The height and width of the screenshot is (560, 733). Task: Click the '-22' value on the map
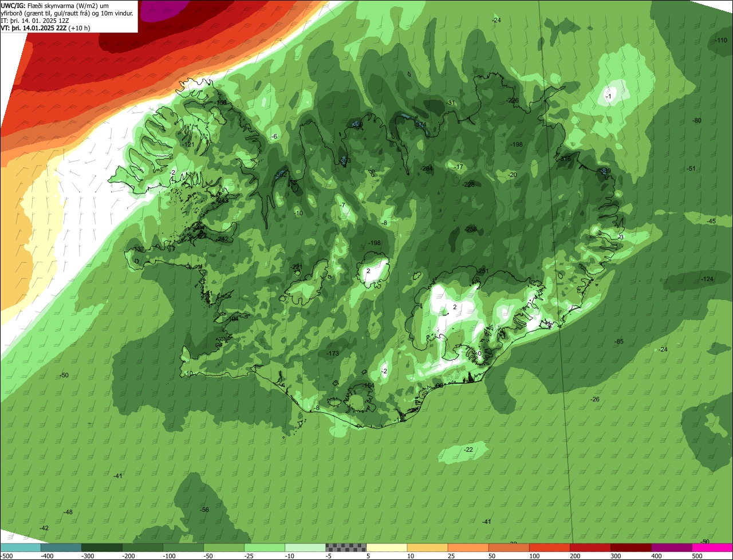coord(469,450)
